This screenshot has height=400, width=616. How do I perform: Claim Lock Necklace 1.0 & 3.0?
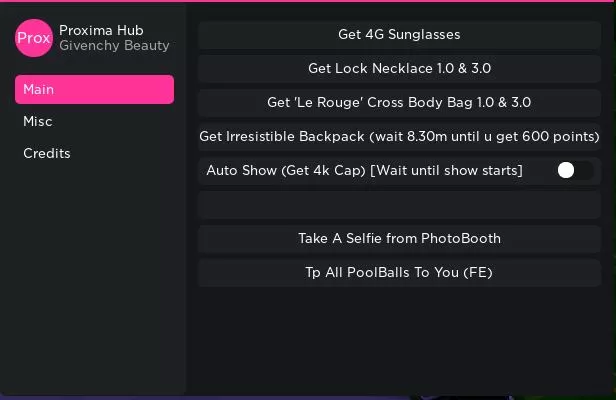399,69
